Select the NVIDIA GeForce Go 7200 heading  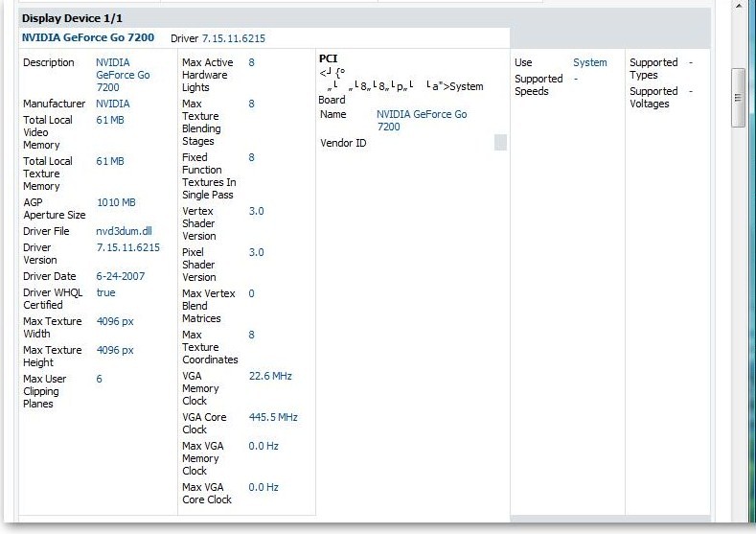point(88,37)
